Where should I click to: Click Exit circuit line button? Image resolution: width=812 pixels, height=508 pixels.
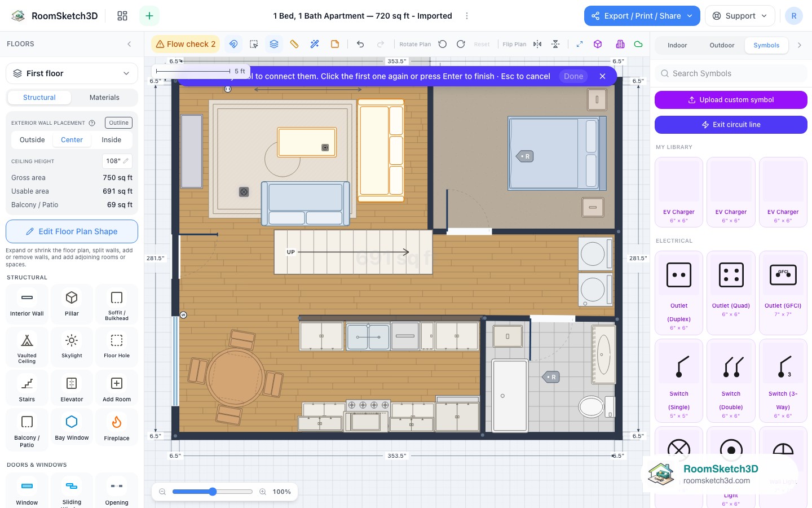[x=731, y=125]
